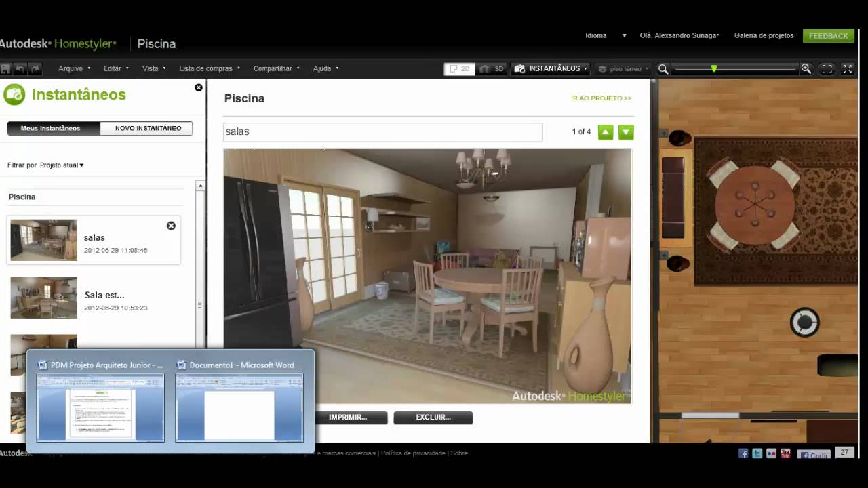The height and width of the screenshot is (488, 868).
Task: Click the 2012-06-29 10:53:23 timestamp
Action: click(116, 308)
